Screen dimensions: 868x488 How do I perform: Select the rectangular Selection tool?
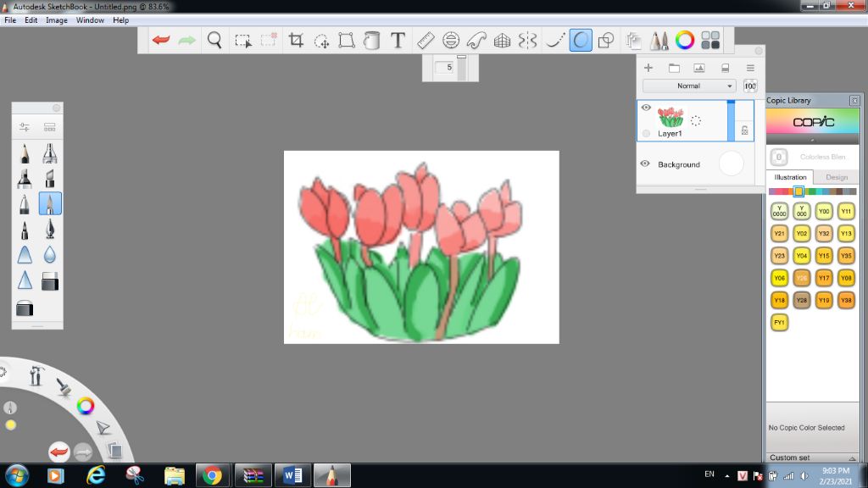coord(242,41)
